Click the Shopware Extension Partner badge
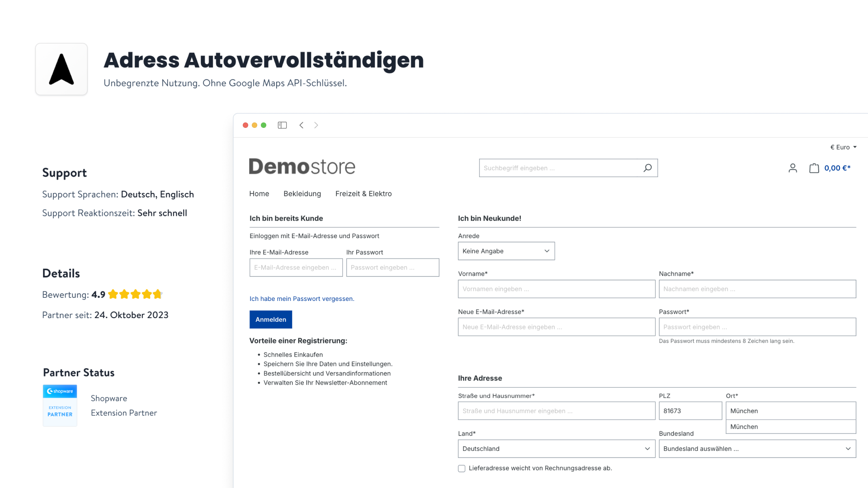 coord(60,405)
